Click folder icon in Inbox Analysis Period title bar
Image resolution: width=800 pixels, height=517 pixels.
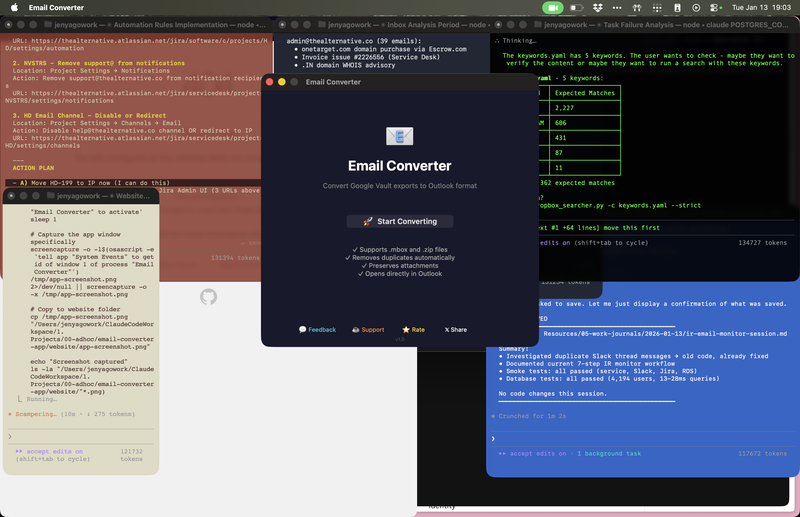[x=322, y=24]
